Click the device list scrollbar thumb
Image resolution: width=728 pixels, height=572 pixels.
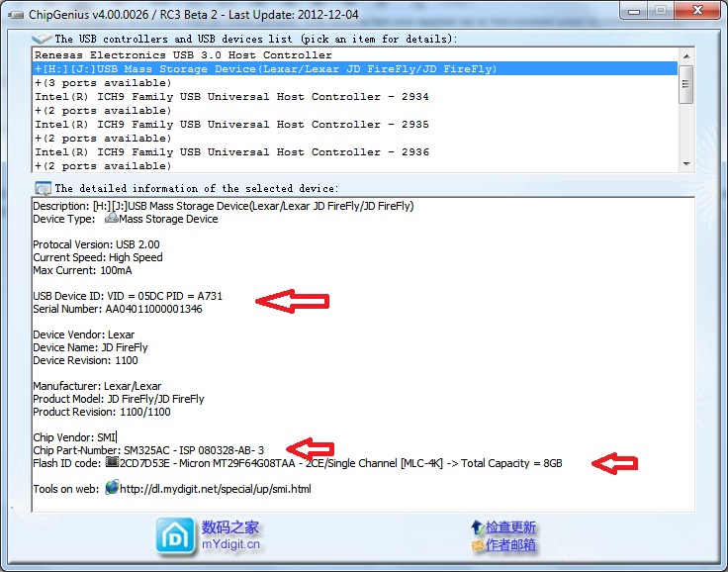click(x=686, y=84)
